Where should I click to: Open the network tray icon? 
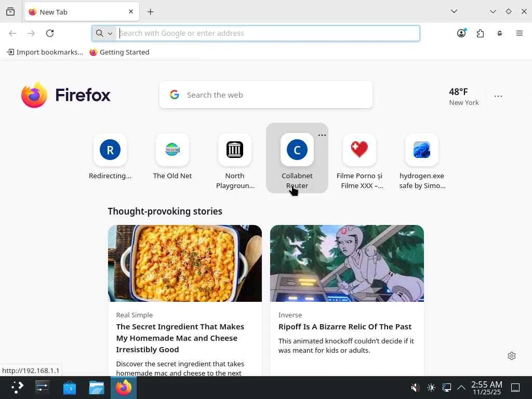pyautogui.click(x=446, y=388)
